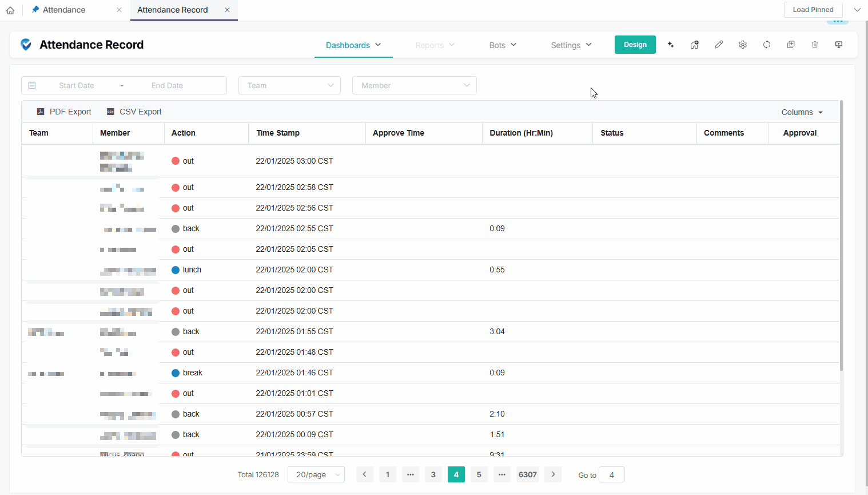
Task: Click the Start Date field
Action: pyautogui.click(x=77, y=85)
